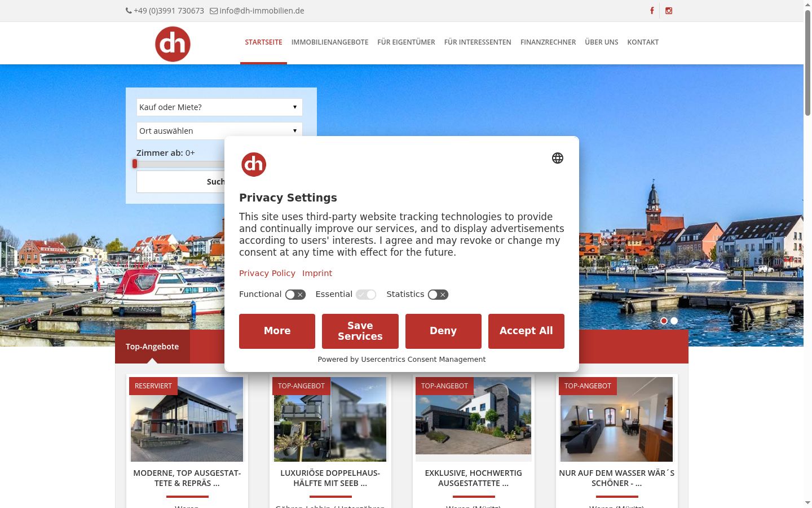Image resolution: width=812 pixels, height=508 pixels.
Task: Click the 'MODERNE, TOP AUSGESTATTETE & REPRÄS ...' title
Action: tap(187, 478)
